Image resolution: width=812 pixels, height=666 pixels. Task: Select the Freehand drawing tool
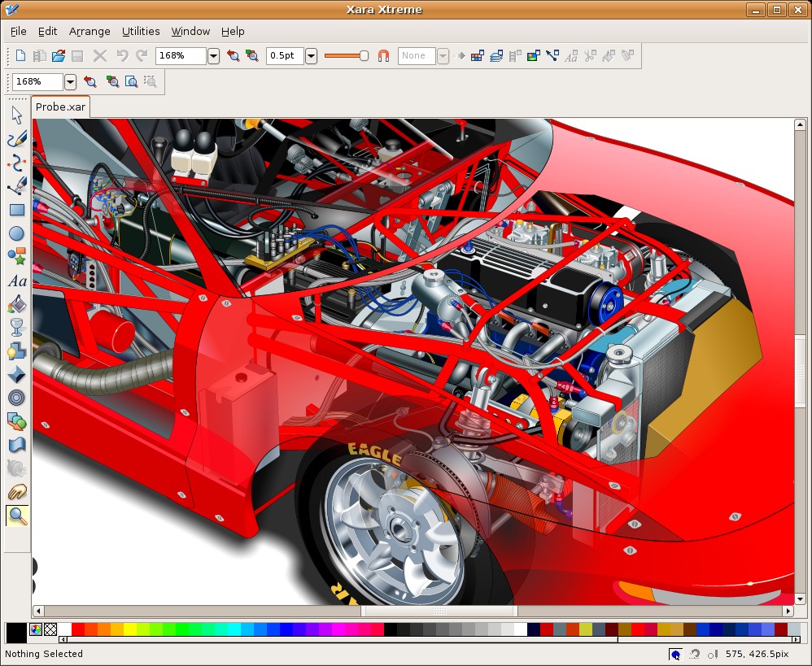point(16,139)
